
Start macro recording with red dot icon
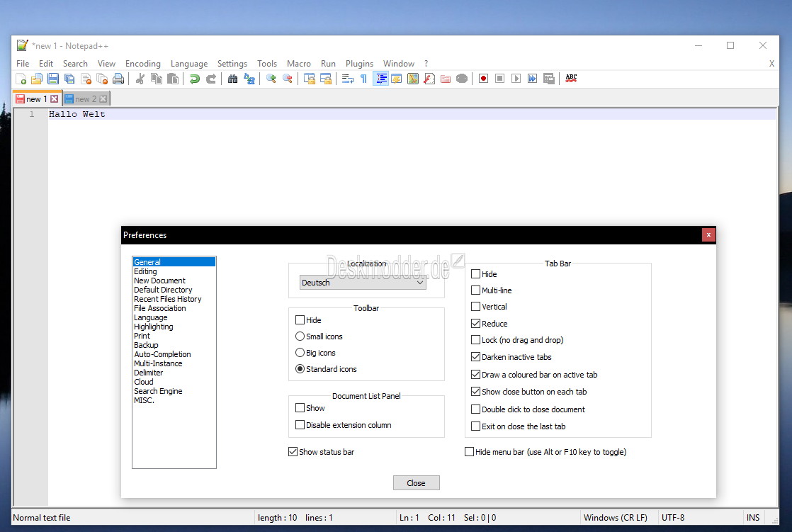(483, 79)
